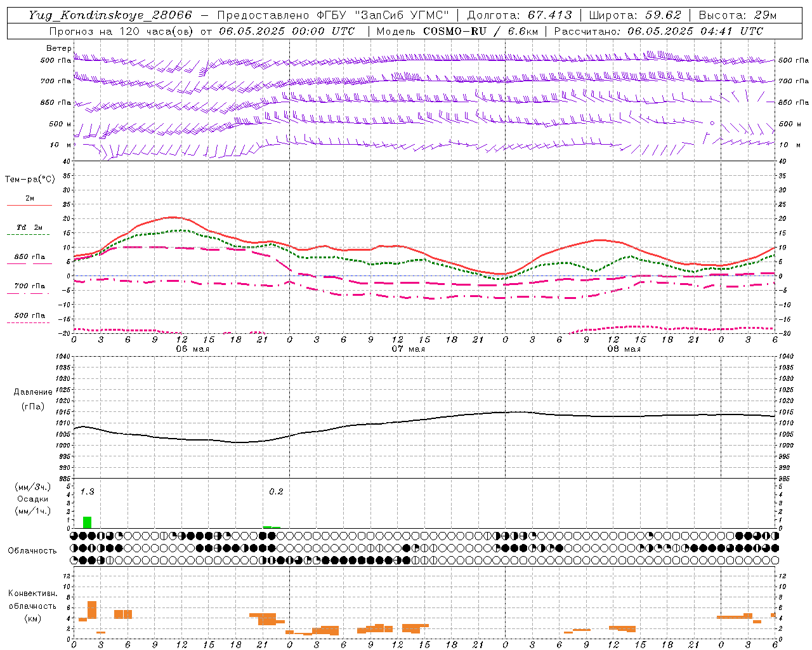This screenshot has height=650, width=812.
Task: Click the "Конвективн." convective cloud label
Action: tap(32, 593)
